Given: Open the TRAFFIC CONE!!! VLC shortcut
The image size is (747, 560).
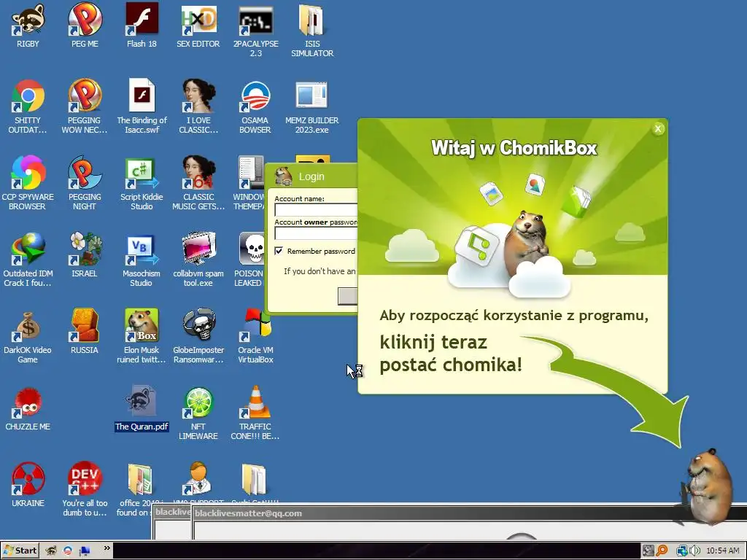Looking at the screenshot, I should [255, 402].
